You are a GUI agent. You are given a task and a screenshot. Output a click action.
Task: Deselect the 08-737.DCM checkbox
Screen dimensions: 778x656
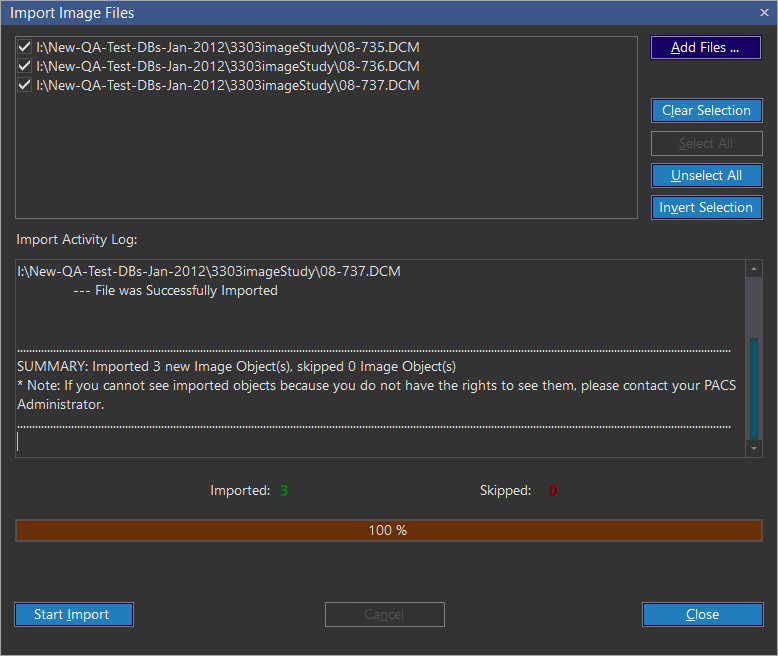click(x=25, y=86)
